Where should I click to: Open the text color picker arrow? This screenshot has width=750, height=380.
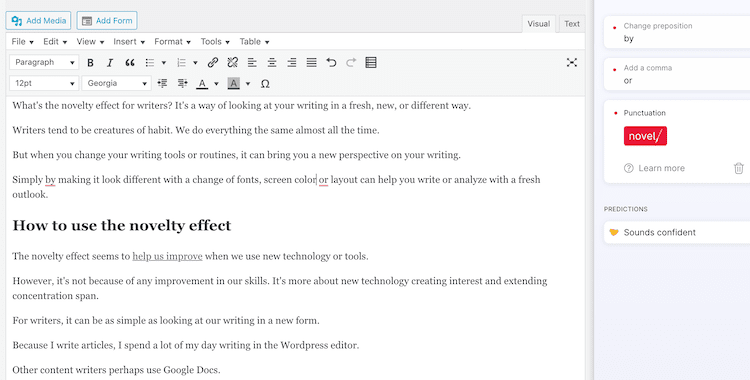click(216, 84)
